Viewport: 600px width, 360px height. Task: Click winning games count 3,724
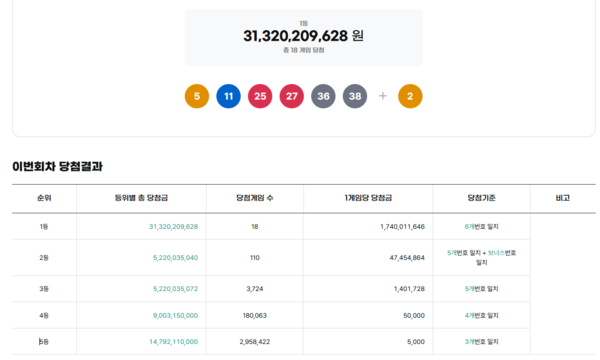point(255,288)
